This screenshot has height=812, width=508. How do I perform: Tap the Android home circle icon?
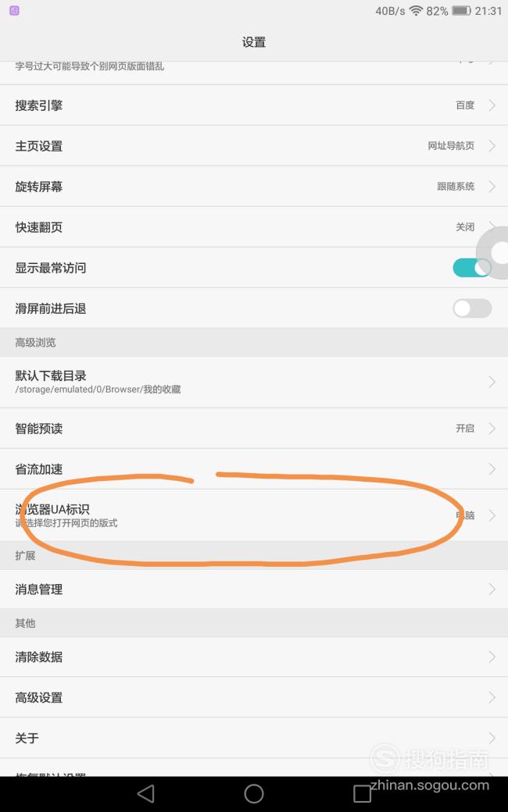coord(253,793)
